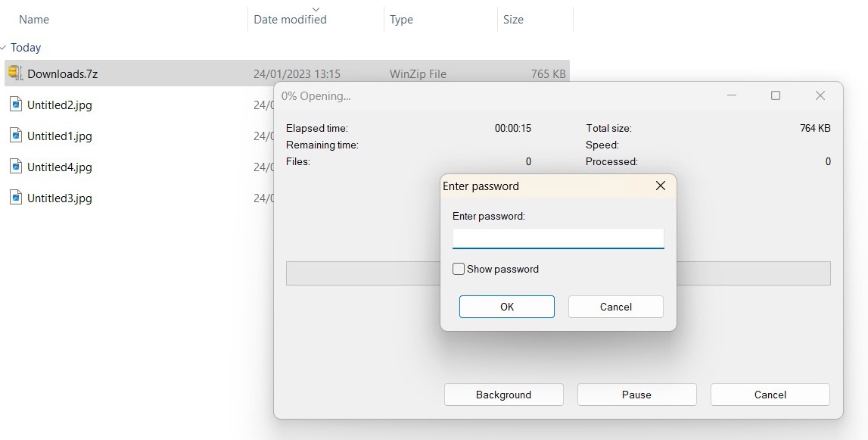Enable the Show password checkbox
The image size is (868, 440).
point(459,269)
